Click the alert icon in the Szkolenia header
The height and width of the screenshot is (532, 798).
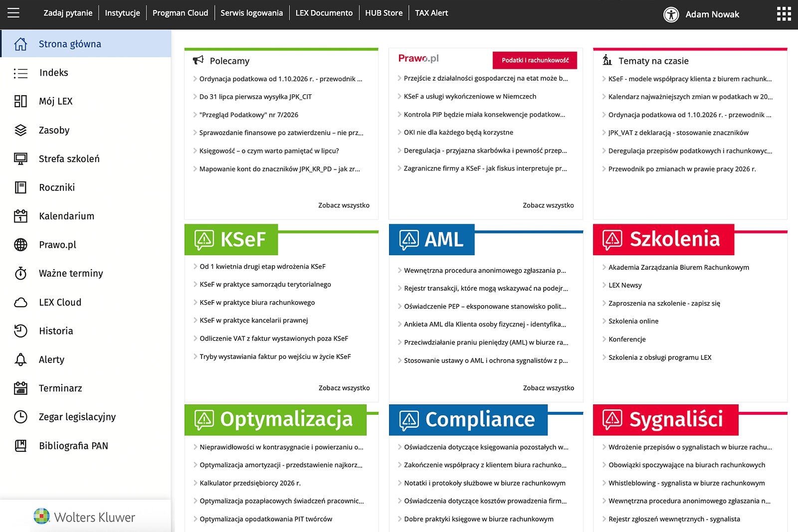tap(612, 240)
